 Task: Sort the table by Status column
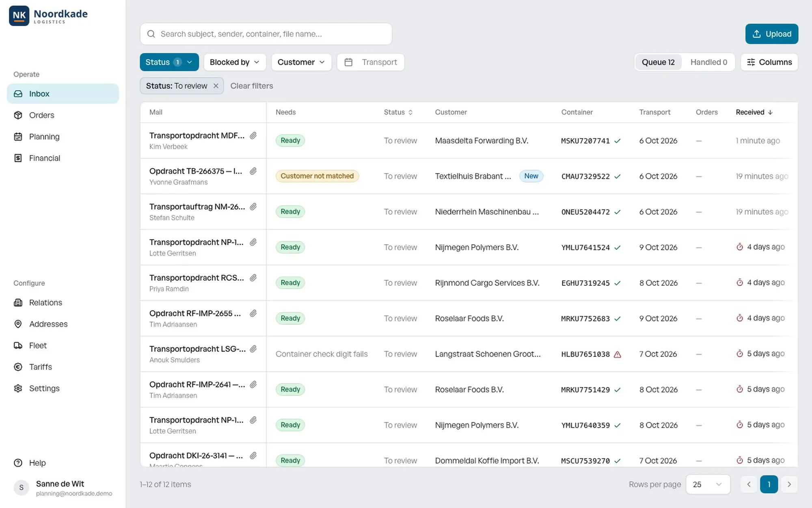coord(398,113)
